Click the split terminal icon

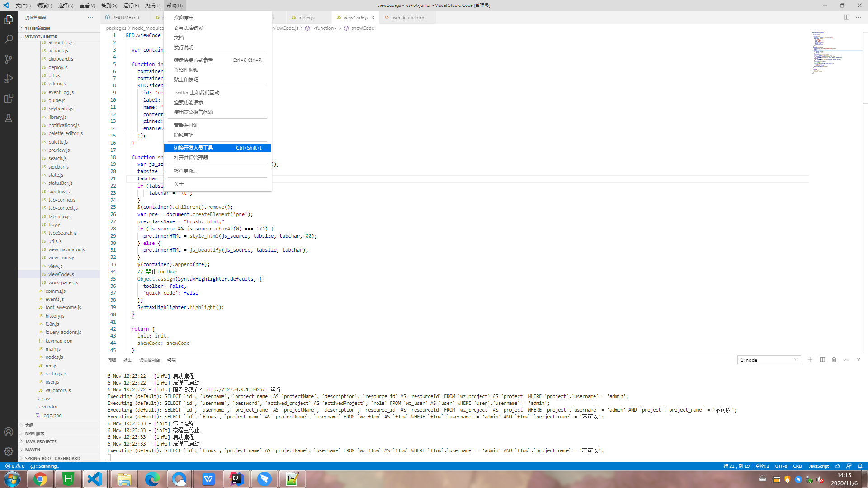point(822,360)
